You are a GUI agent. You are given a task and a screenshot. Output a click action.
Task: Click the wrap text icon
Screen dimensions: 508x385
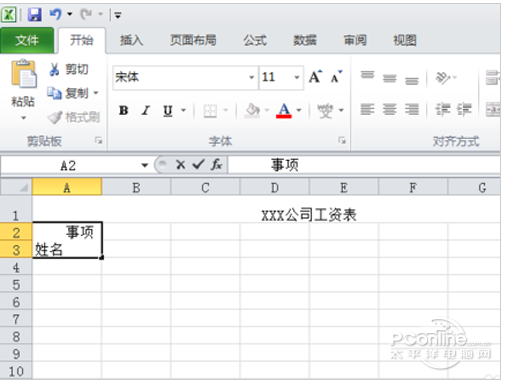pyautogui.click(x=493, y=77)
